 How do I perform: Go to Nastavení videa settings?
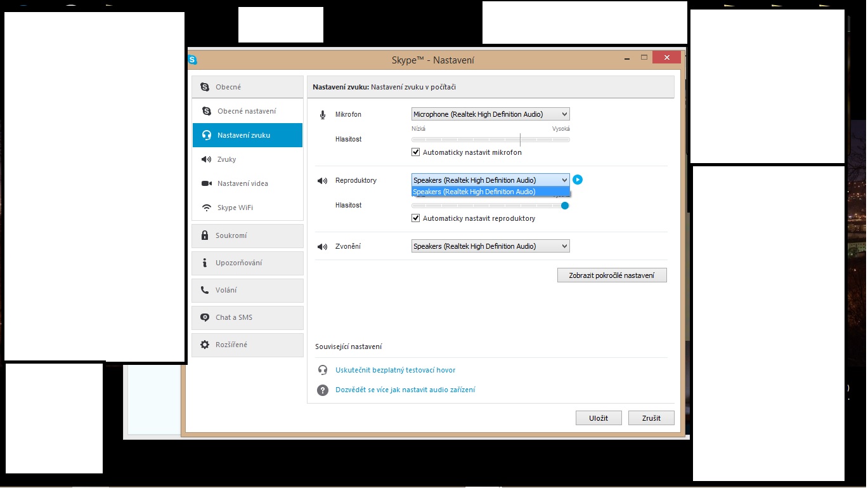(x=248, y=183)
